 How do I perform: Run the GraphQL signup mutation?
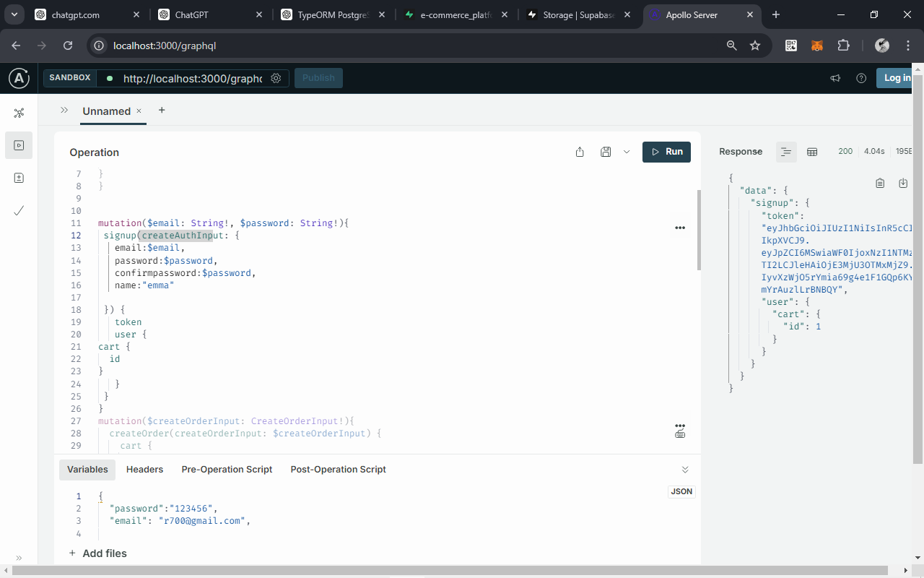[x=666, y=152]
